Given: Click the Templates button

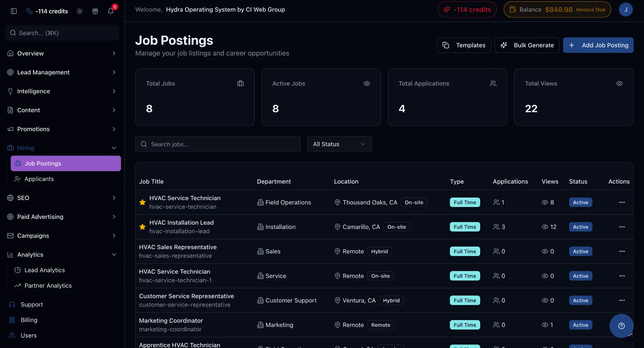Looking at the screenshot, I should coord(464,45).
